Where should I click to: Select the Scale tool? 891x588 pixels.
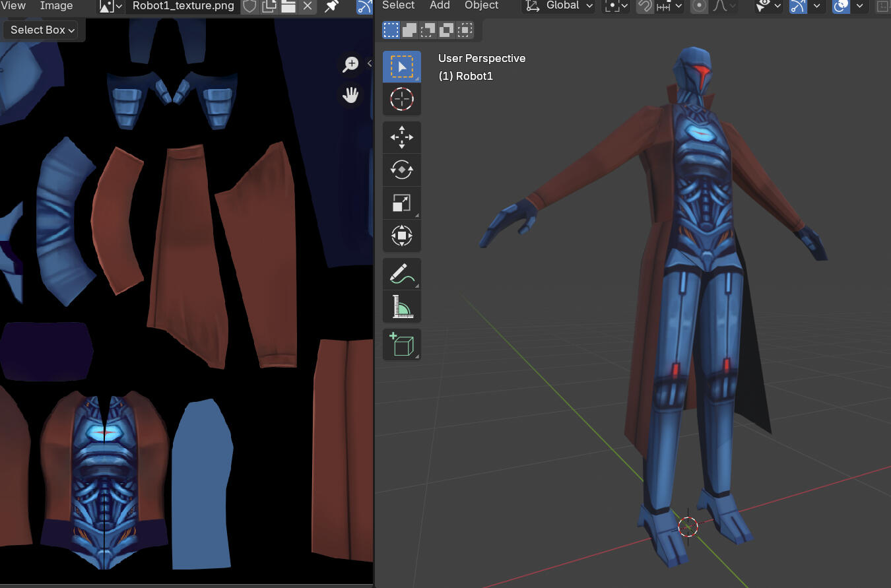[401, 203]
